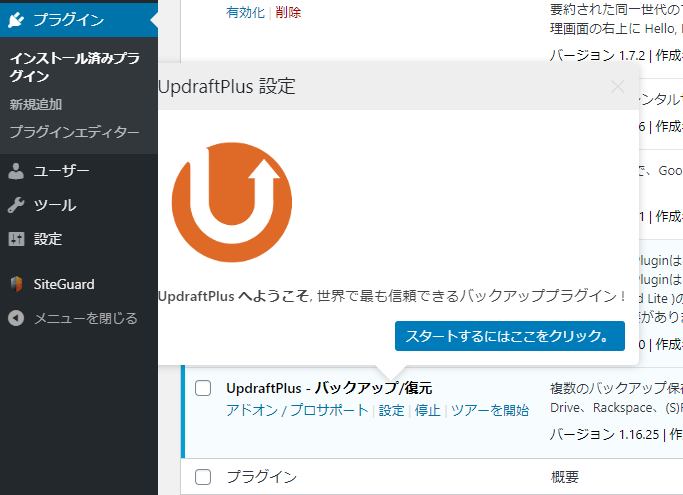Image resolution: width=683 pixels, height=495 pixels.
Task: Click スタートするにはここをクリック button
Action: (x=510, y=336)
